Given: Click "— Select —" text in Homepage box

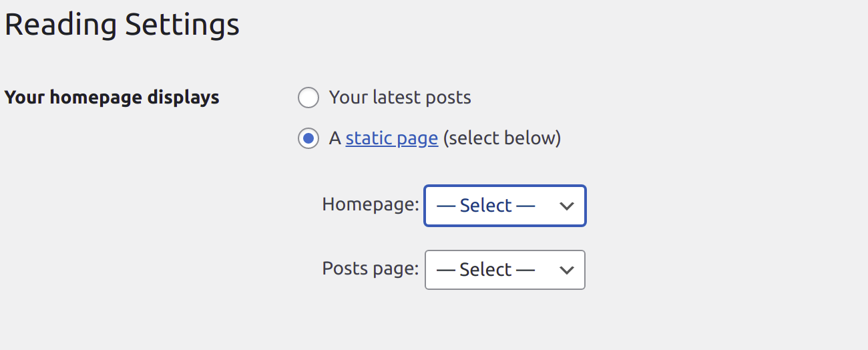Looking at the screenshot, I should 485,206.
